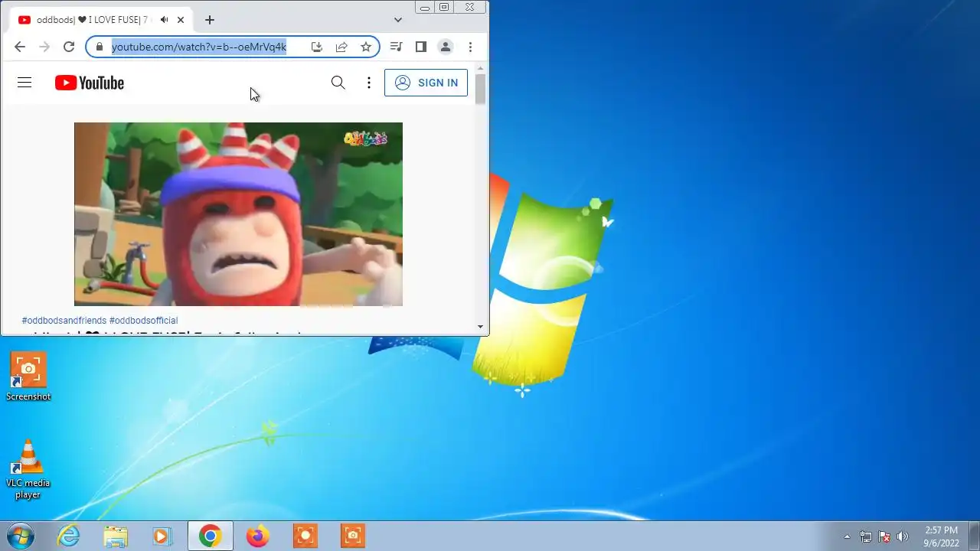This screenshot has height=551, width=980.
Task: Click the page scrollbar up arrow
Action: click(480, 69)
